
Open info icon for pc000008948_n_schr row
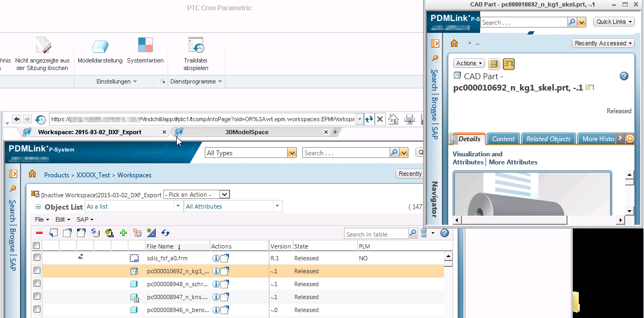(216, 284)
